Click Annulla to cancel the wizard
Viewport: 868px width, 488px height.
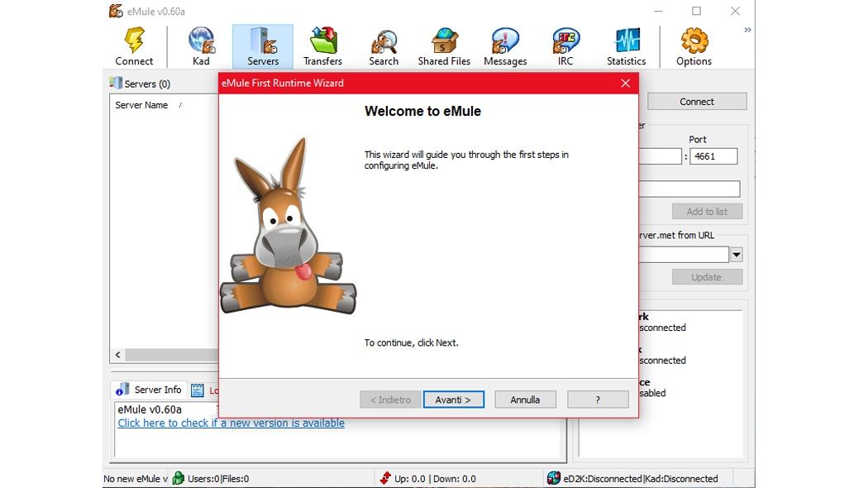(x=525, y=399)
